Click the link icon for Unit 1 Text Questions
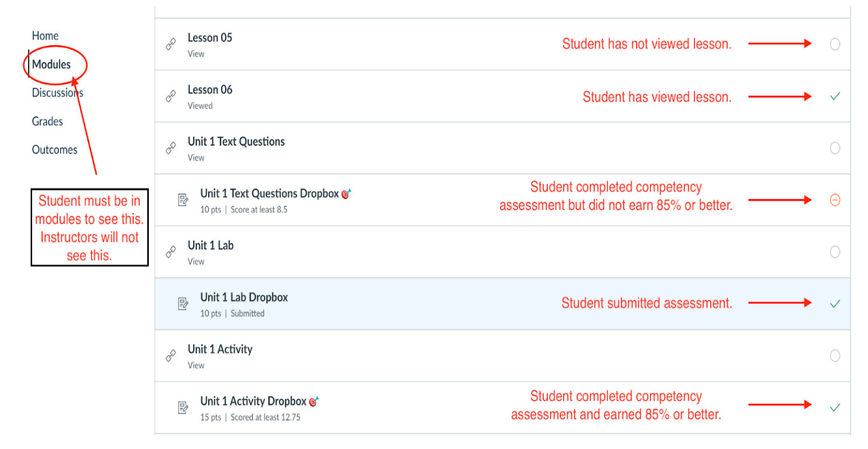Screen dimensions: 868x449 [171, 148]
